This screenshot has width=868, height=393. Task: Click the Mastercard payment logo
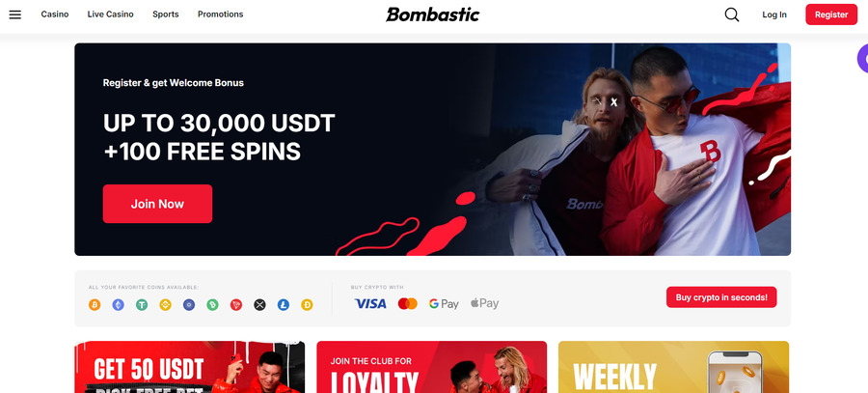(407, 304)
